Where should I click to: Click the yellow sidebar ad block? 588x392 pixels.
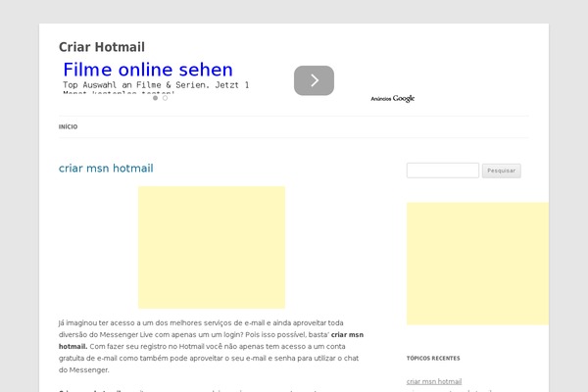tap(477, 264)
